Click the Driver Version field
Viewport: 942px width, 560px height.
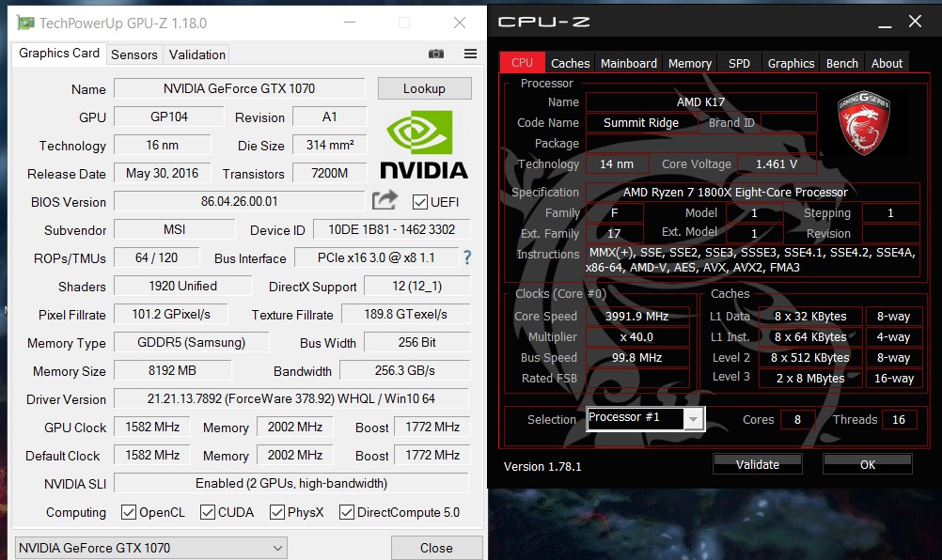pos(291,398)
